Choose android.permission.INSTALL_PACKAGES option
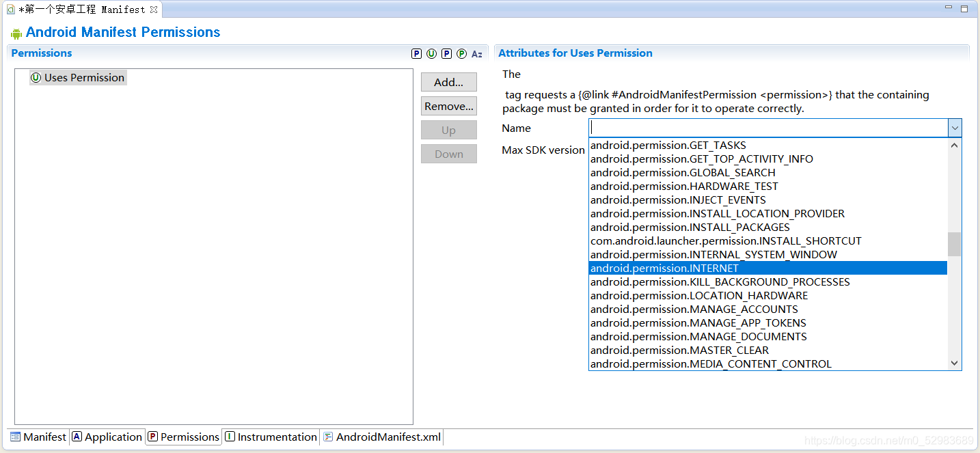Viewport: 980px width, 453px height. [768, 228]
